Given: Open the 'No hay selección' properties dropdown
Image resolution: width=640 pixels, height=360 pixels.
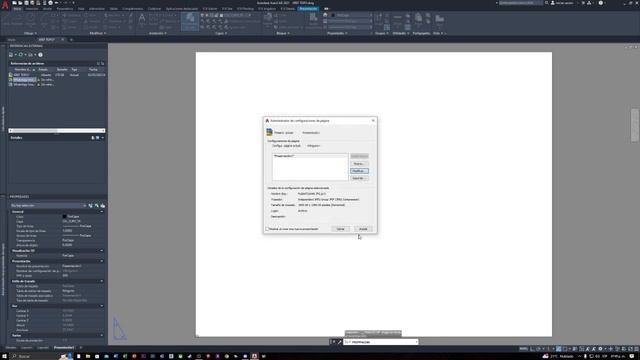Looking at the screenshot, I should click(x=48, y=206).
